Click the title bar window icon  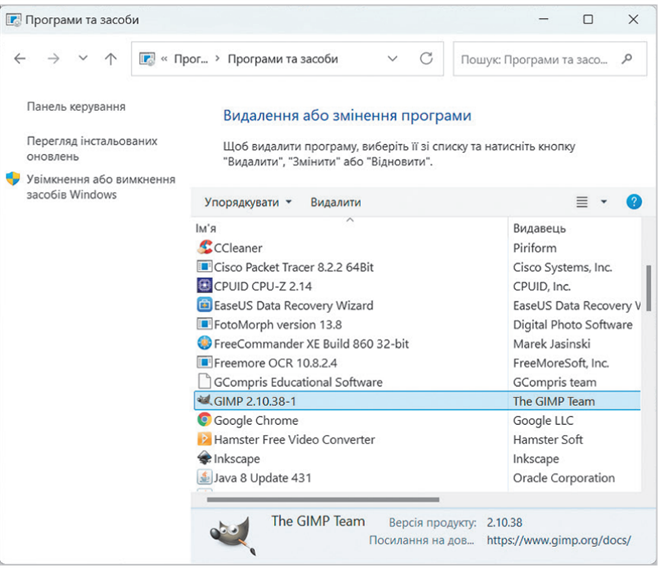click(x=14, y=20)
